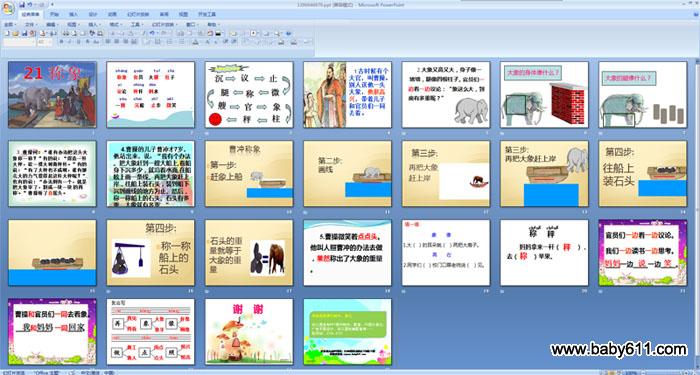The height and width of the screenshot is (375, 700).
Task: Expand the 窗口 classic dropdown menu
Action: [192, 25]
